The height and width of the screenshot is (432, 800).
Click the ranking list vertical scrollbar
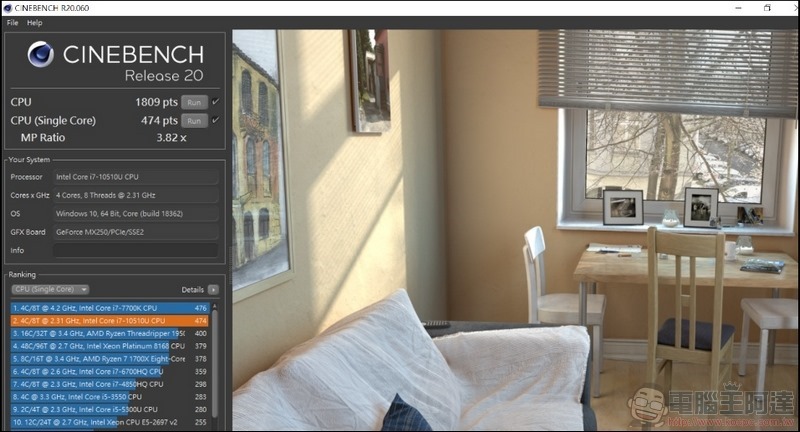(215, 363)
